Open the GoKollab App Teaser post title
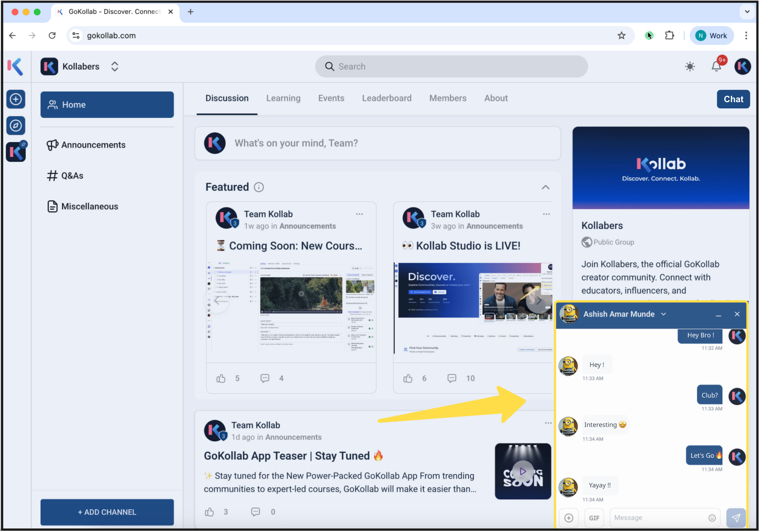This screenshot has height=532, width=759. click(x=293, y=456)
